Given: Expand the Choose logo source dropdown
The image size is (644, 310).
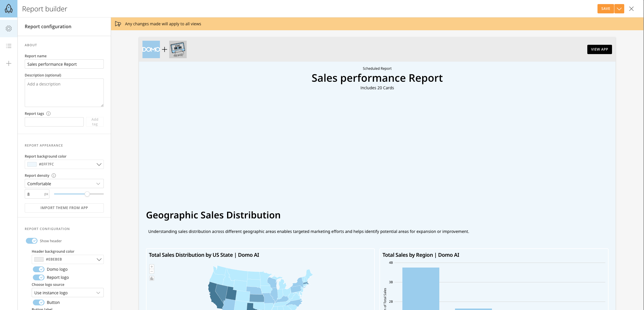Looking at the screenshot, I should (67, 293).
